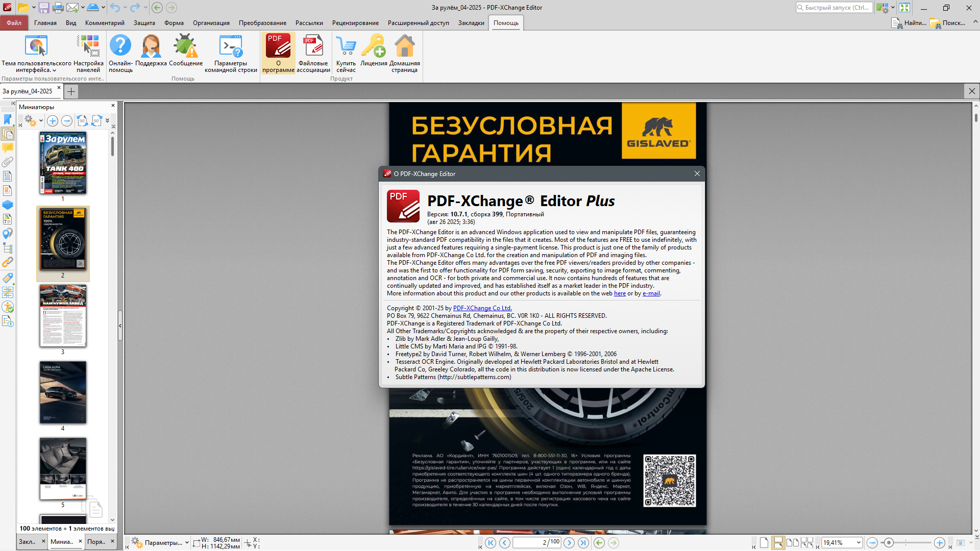Select page 4 LADA AURA thumbnail
The image size is (980, 551).
[x=63, y=392]
